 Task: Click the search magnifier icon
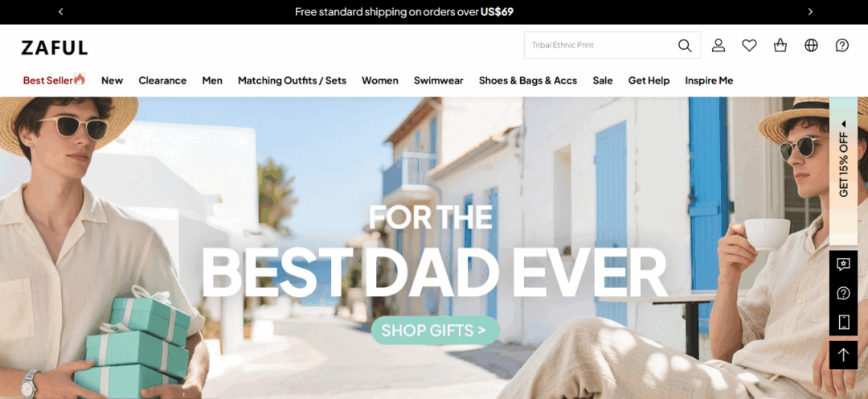pyautogui.click(x=685, y=45)
